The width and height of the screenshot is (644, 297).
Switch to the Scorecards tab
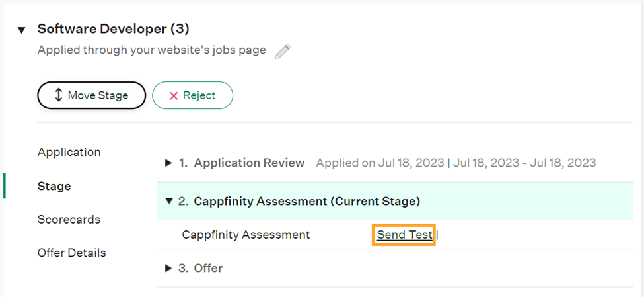tap(69, 219)
